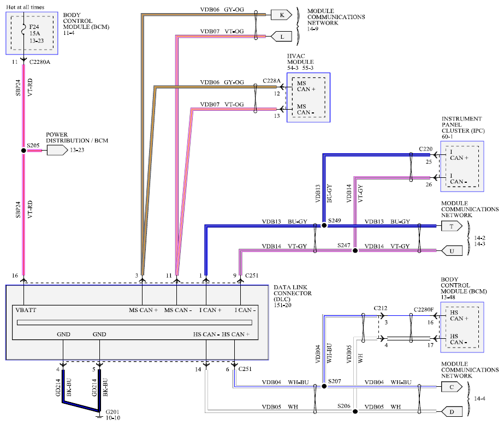Image resolution: width=504 pixels, height=425 pixels.
Task: Click the VBATT pin label in the DLC
Action: (26, 310)
